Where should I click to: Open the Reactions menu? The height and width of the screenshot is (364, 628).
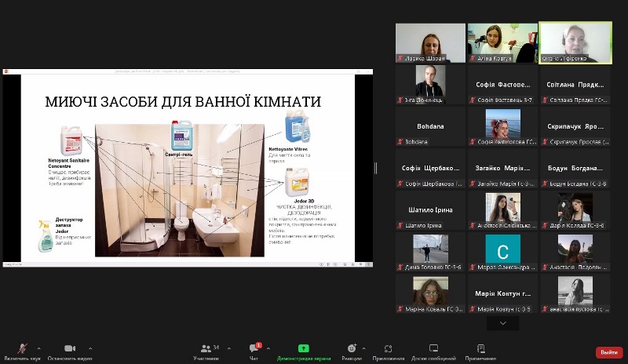[x=352, y=351]
